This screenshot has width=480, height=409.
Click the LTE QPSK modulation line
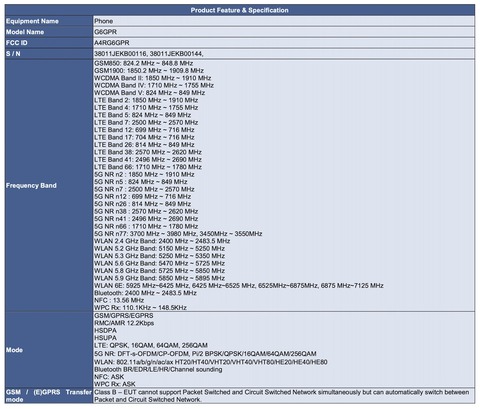pos(151,345)
